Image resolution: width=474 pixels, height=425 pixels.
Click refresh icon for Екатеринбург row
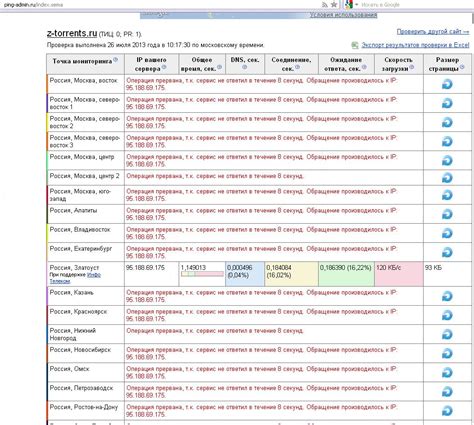tap(447, 252)
